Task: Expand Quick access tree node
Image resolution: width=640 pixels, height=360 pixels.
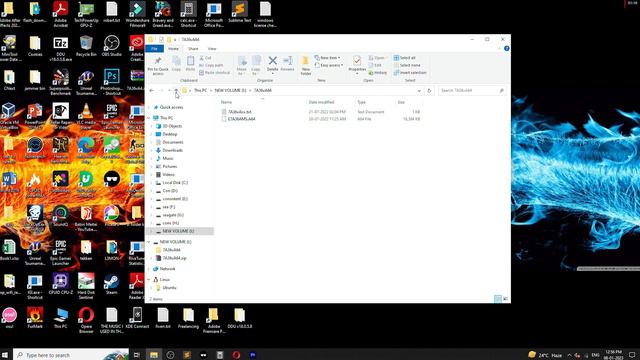Action: click(149, 107)
